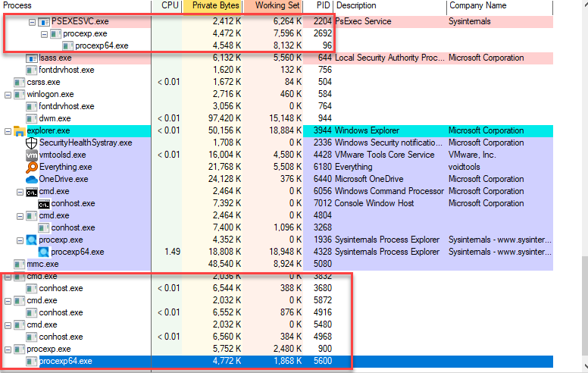Select the lsass.exe process row
This screenshot has width=588, height=373.
click(277, 58)
